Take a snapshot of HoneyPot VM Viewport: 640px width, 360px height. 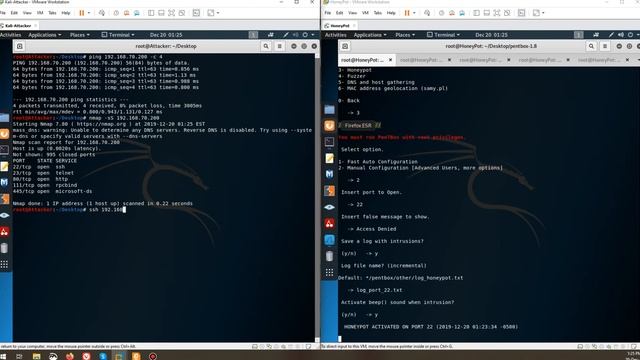pyautogui.click(x=442, y=13)
